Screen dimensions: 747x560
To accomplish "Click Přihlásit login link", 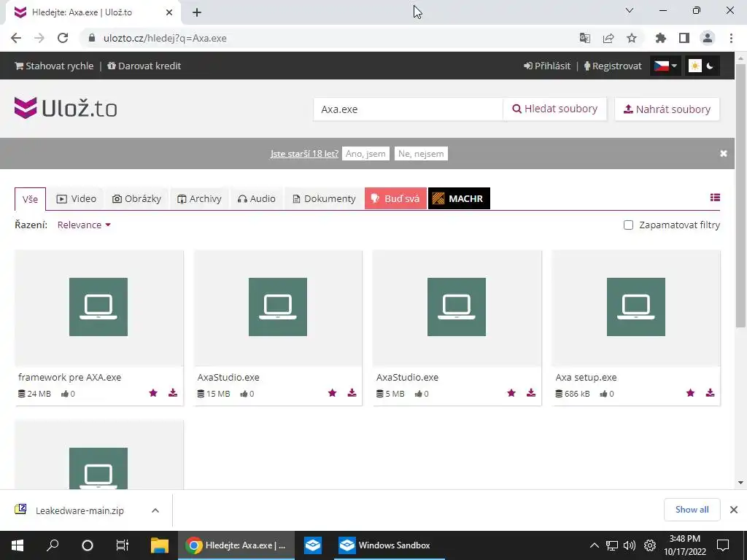I will (x=547, y=66).
